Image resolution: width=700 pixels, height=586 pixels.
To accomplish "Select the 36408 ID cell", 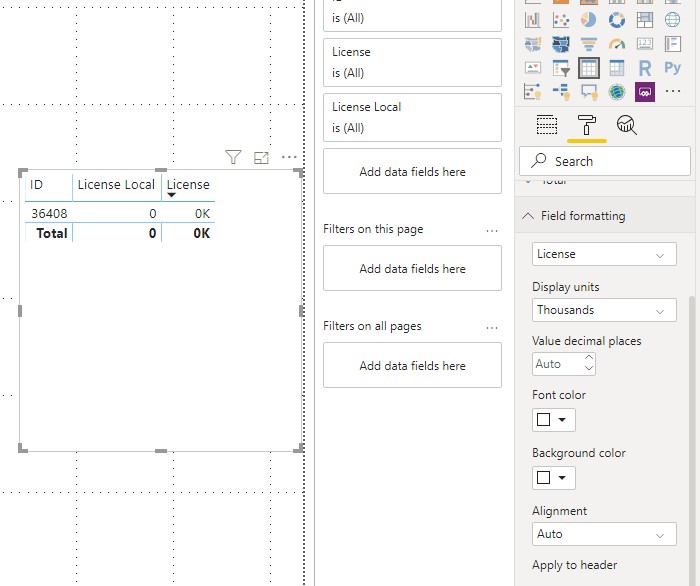I will 49,214.
